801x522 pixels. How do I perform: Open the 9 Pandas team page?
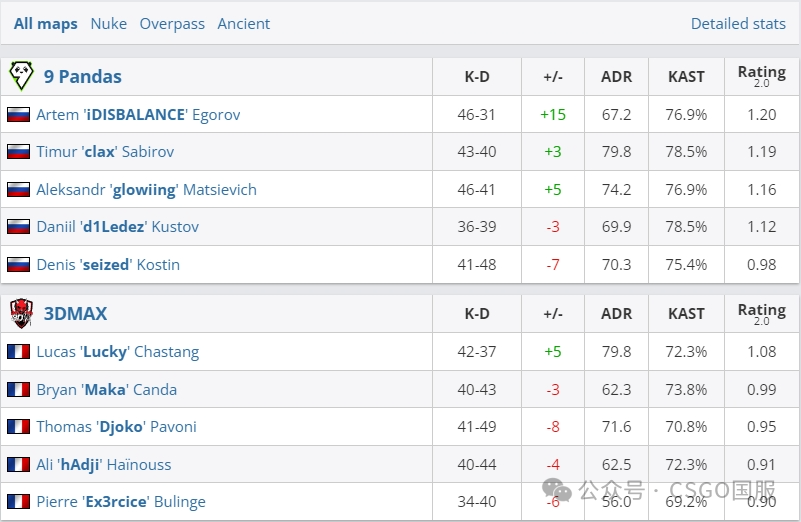click(83, 76)
